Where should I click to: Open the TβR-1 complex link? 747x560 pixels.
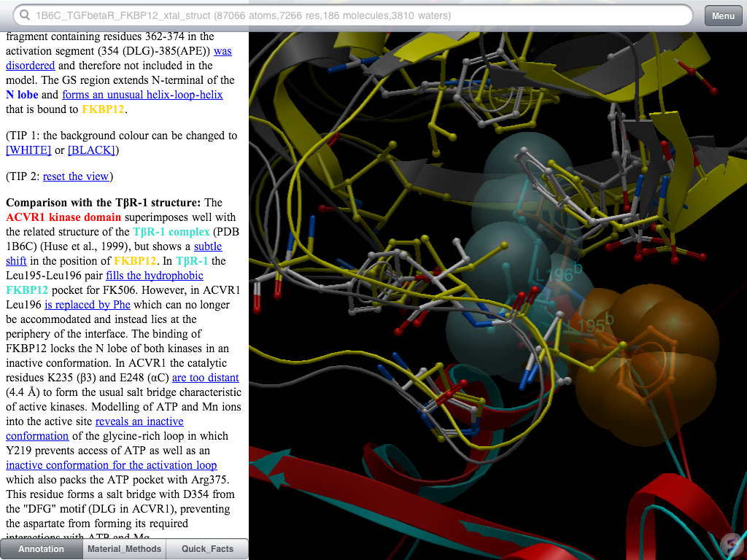[x=171, y=231]
